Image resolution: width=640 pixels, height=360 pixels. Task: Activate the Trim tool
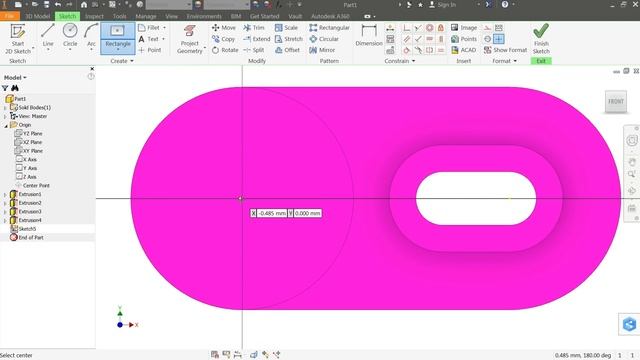tap(254, 27)
